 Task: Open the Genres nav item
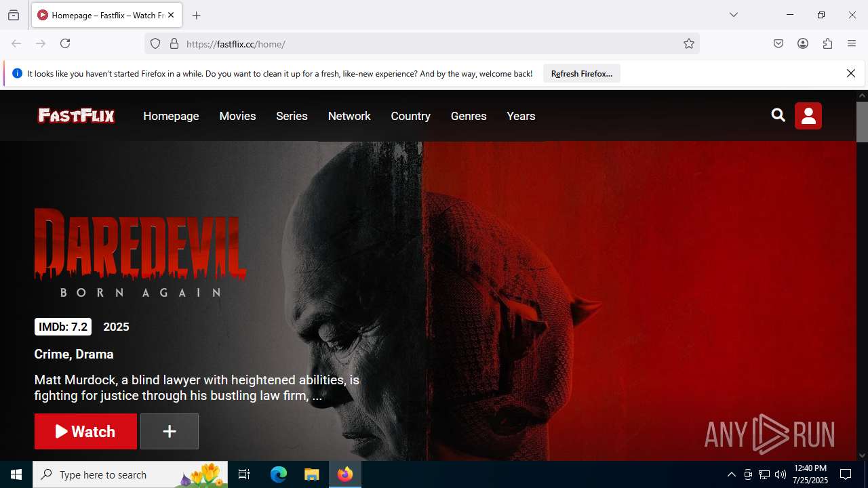click(469, 116)
